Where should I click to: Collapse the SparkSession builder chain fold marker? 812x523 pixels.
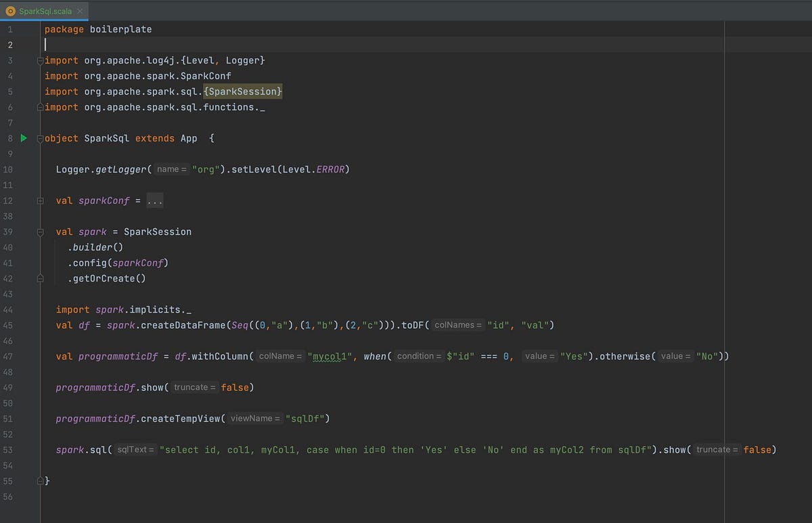point(40,231)
